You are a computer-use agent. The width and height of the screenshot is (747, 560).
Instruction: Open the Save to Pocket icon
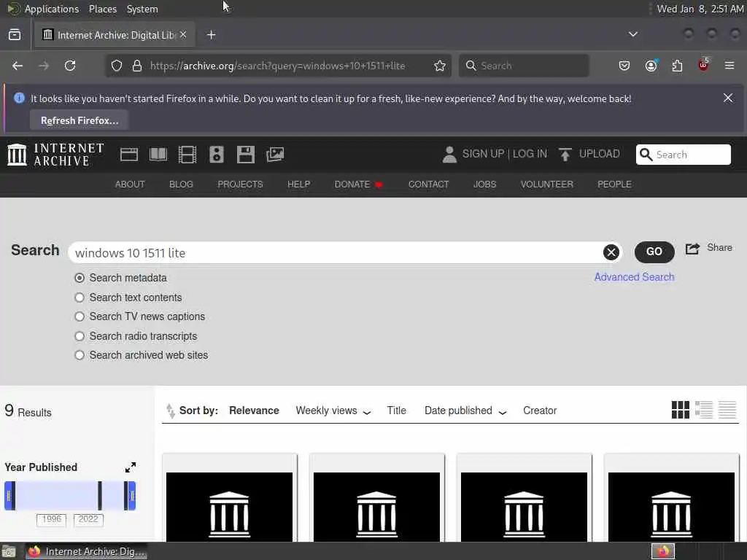(x=624, y=65)
